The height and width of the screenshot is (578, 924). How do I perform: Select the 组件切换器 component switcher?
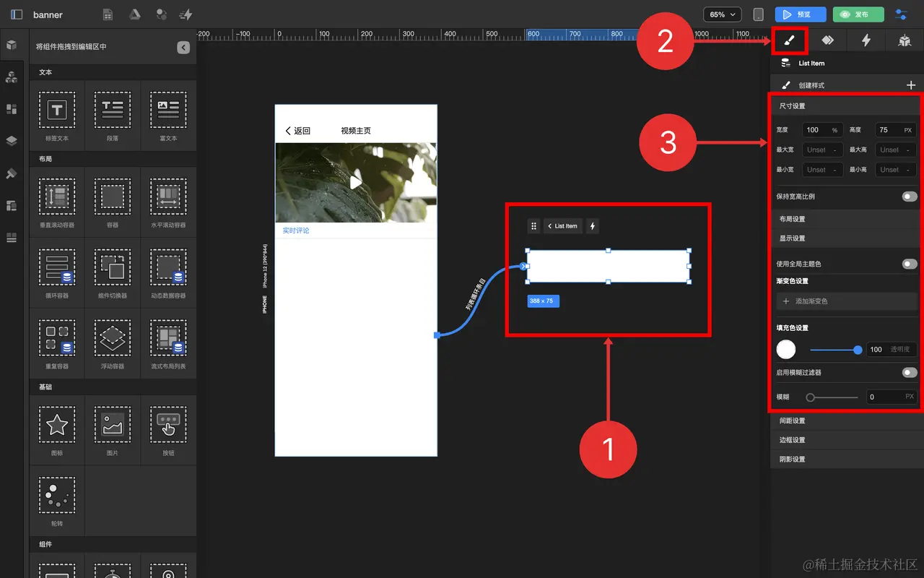click(x=113, y=272)
